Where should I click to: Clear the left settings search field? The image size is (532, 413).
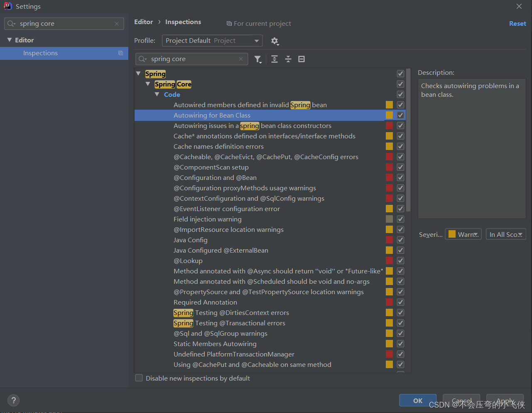point(117,24)
